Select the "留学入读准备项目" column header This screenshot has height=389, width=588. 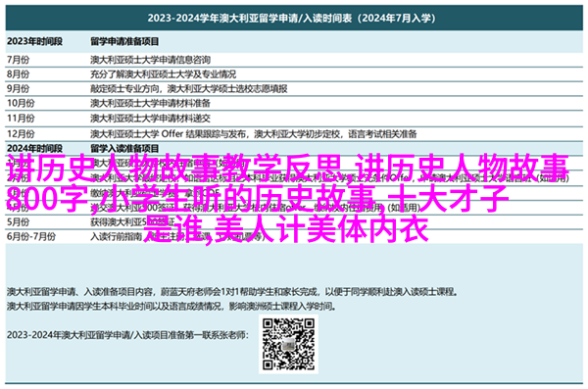[x=124, y=148]
